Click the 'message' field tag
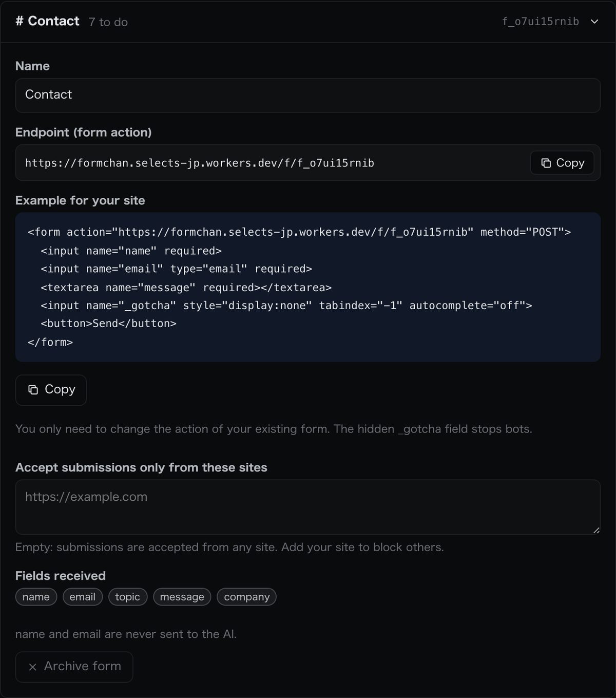 click(x=182, y=597)
